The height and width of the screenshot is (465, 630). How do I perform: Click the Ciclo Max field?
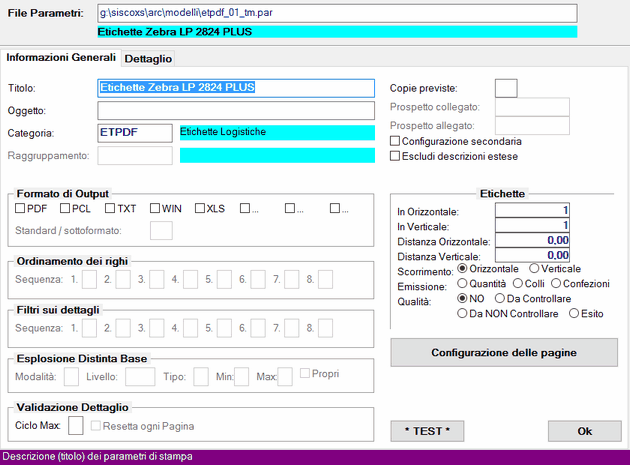pos(76,426)
